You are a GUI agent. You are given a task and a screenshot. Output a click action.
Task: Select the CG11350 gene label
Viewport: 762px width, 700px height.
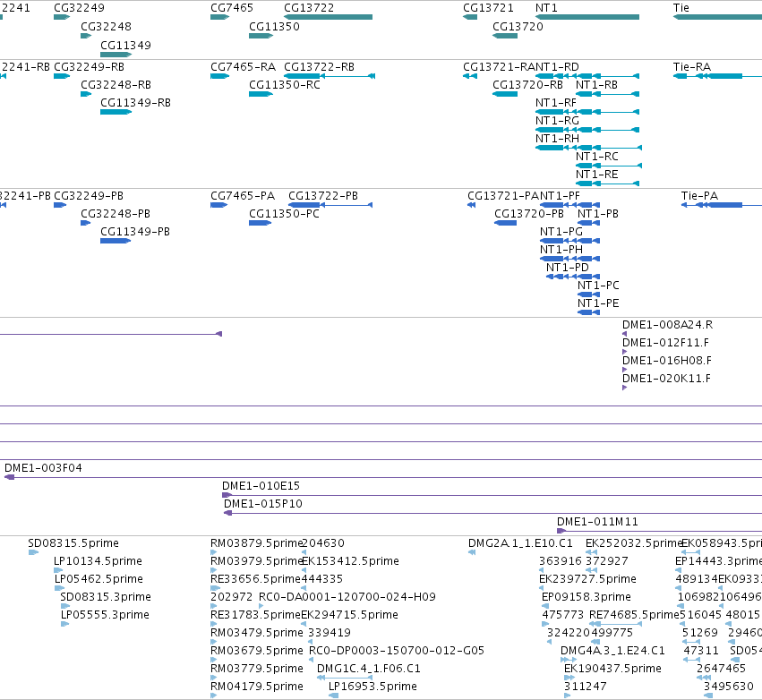(x=274, y=27)
